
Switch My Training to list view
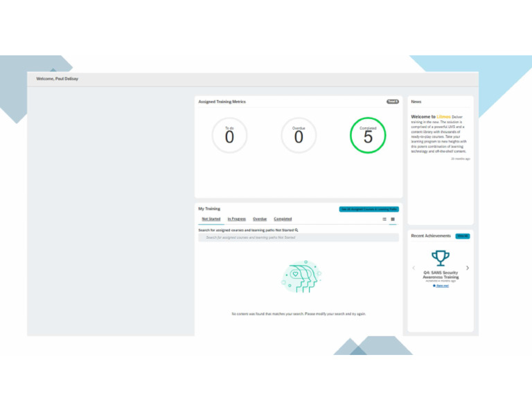click(384, 219)
